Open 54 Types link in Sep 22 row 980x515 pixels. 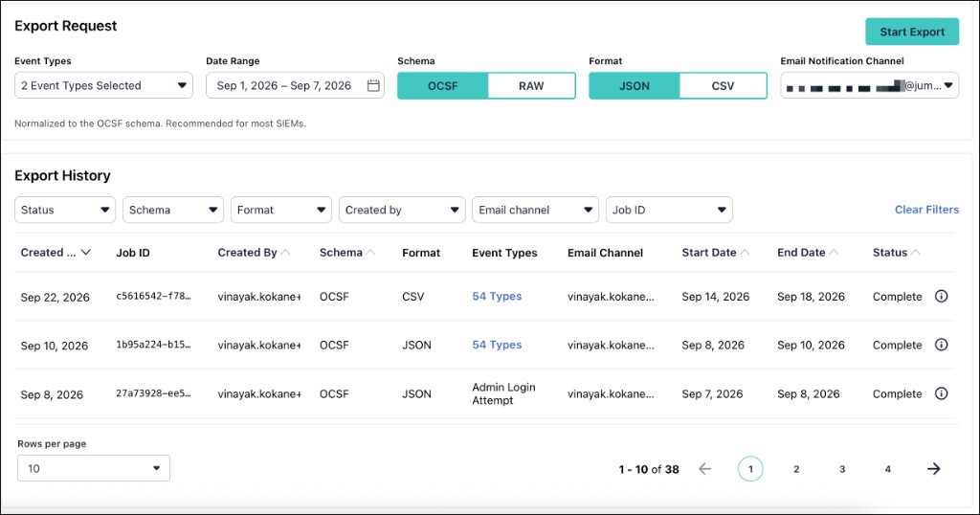tap(497, 296)
